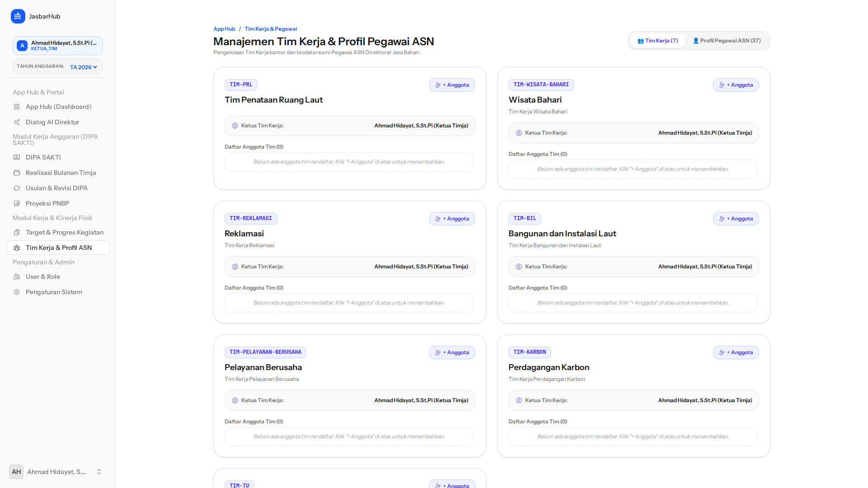
Task: Open Proyeksi PNBP chart icon
Action: click(17, 203)
